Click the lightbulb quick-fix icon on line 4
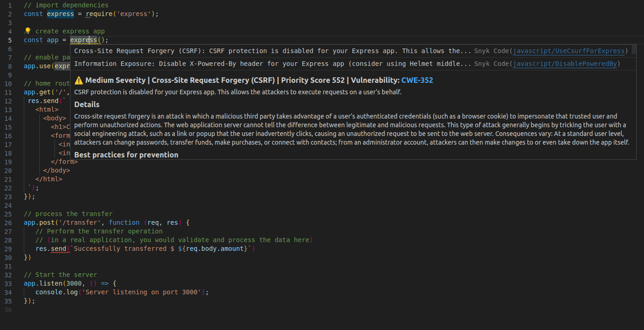 (27, 31)
